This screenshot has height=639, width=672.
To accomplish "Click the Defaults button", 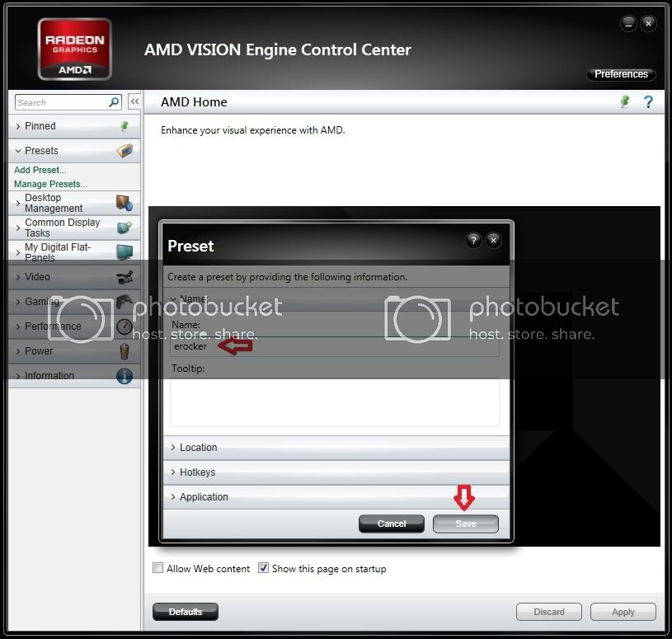I will point(186,612).
